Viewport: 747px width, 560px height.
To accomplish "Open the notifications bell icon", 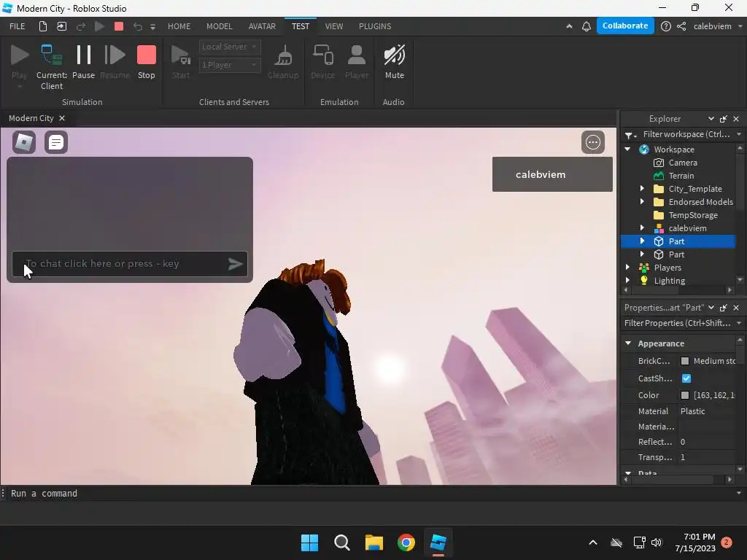I will tap(587, 26).
